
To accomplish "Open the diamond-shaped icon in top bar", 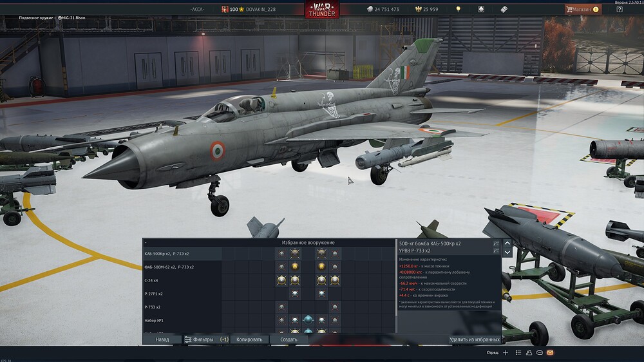I will coord(481,9).
